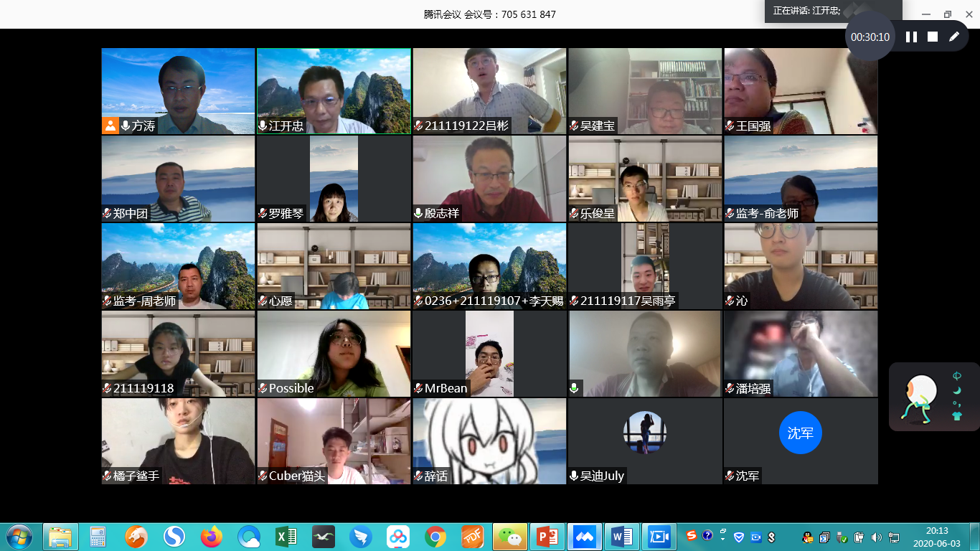Click the microphone icon beside 殷志祥
The height and width of the screenshot is (551, 980).
coord(418,214)
